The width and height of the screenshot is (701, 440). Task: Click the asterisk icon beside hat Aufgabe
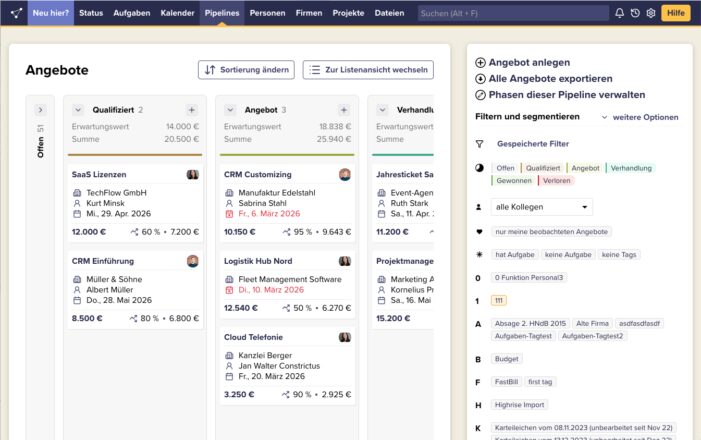point(479,254)
